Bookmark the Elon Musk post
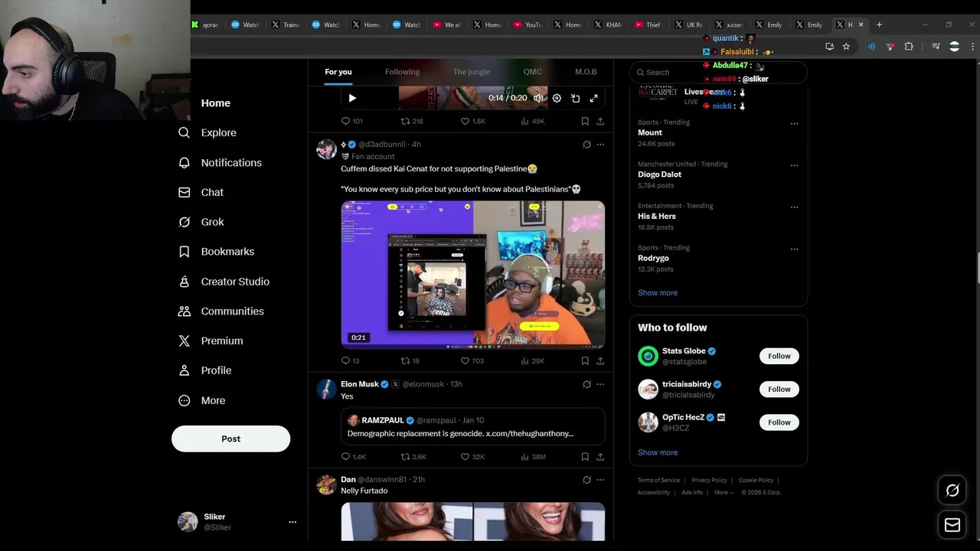The height and width of the screenshot is (551, 980). click(x=585, y=456)
